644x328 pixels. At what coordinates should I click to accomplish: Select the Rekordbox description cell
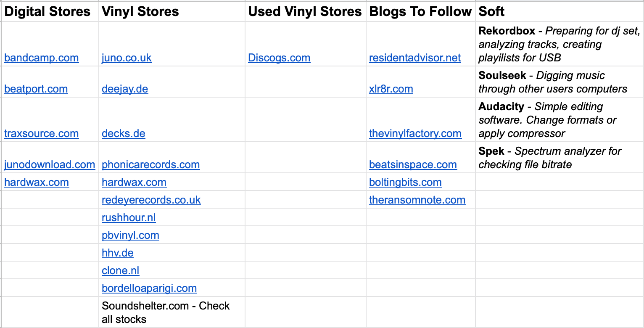[x=559, y=44]
